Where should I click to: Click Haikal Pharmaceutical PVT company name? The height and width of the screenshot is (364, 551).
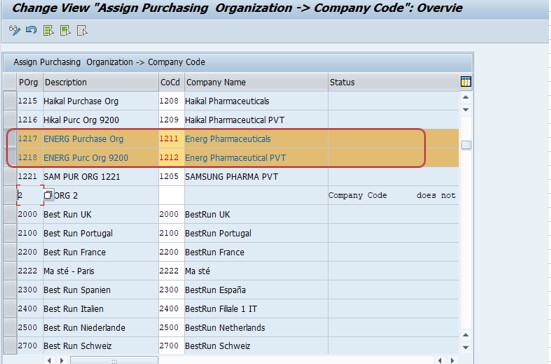234,120
